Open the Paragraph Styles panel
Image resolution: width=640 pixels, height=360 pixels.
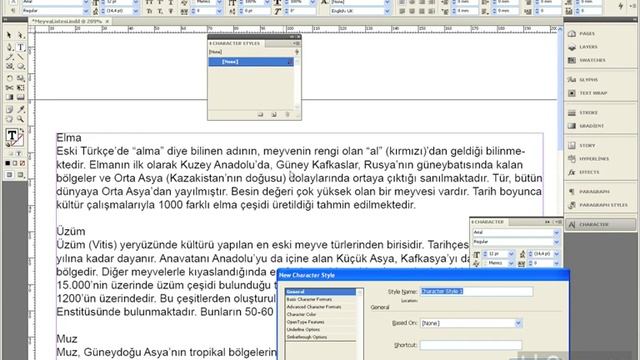599,205
